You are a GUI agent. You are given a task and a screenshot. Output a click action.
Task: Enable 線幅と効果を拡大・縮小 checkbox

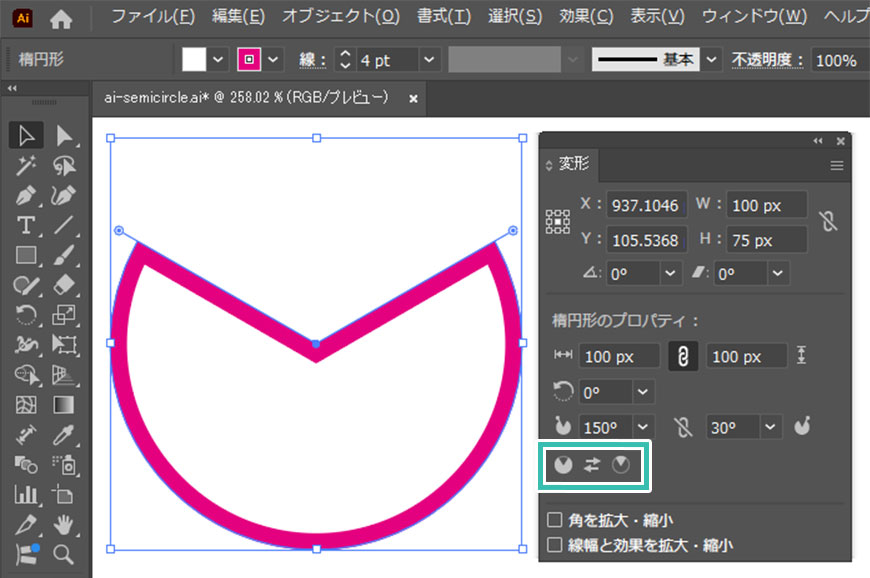tap(555, 546)
